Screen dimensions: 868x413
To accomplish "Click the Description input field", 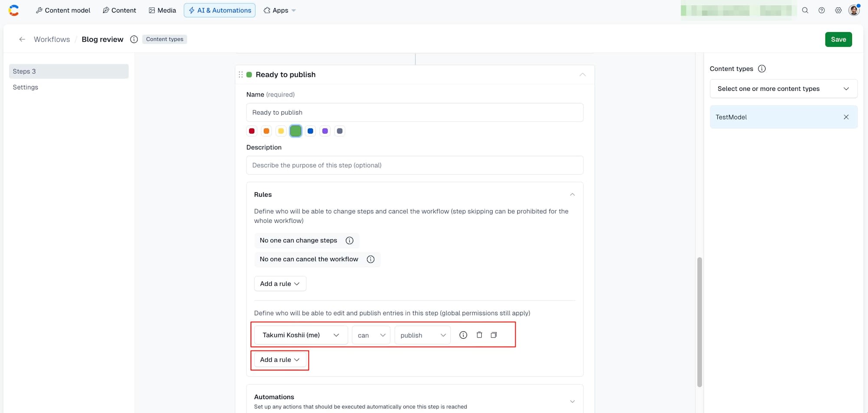I will [414, 165].
